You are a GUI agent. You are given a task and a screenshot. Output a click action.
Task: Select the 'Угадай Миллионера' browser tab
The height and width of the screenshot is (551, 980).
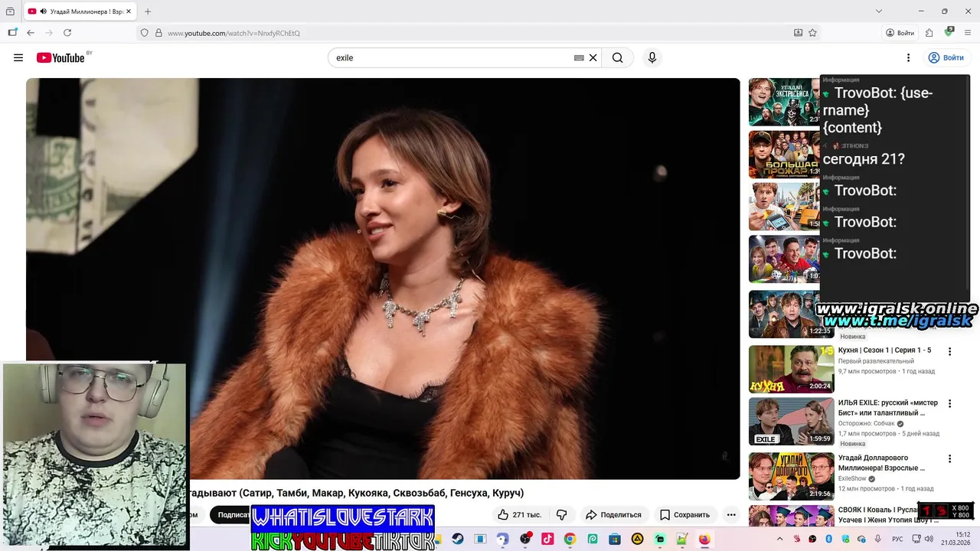coord(79,11)
